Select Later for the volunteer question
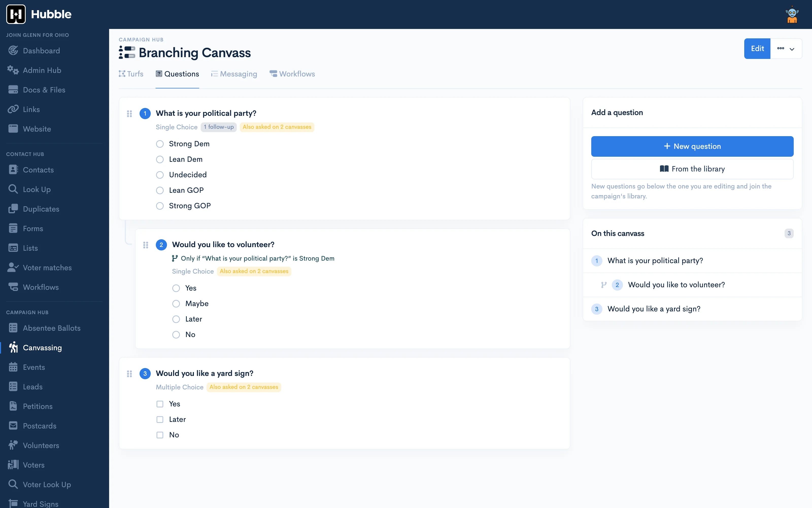Image resolution: width=812 pixels, height=508 pixels. [x=176, y=319]
